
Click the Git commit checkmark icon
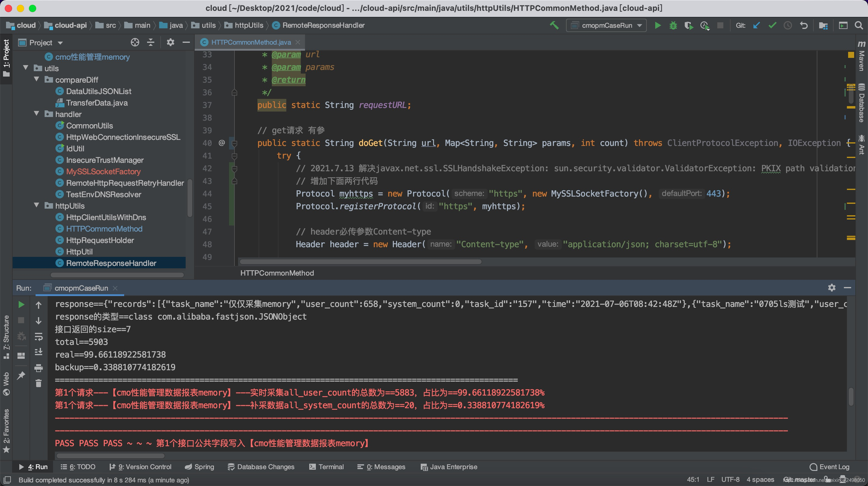click(772, 26)
